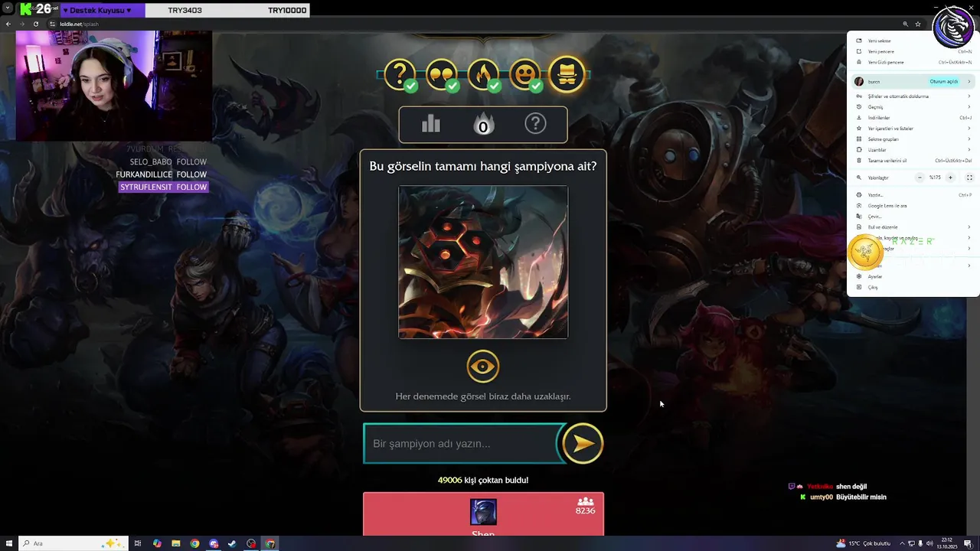Go back with the browser back arrow
The width and height of the screenshot is (980, 551).
pyautogui.click(x=8, y=24)
